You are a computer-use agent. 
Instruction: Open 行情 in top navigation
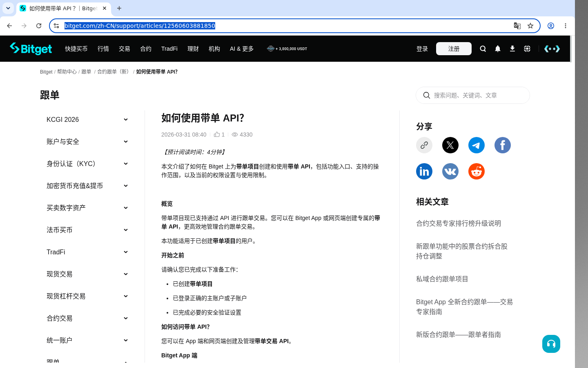tap(103, 49)
